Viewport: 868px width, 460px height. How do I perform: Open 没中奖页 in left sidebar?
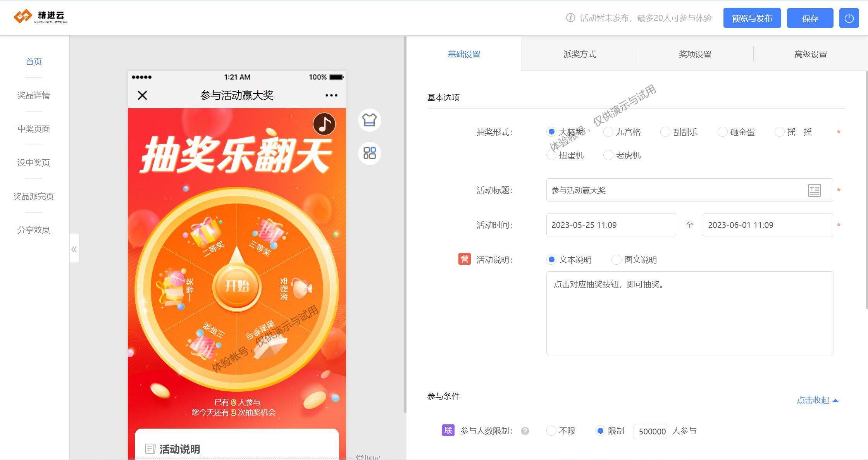coord(34,163)
